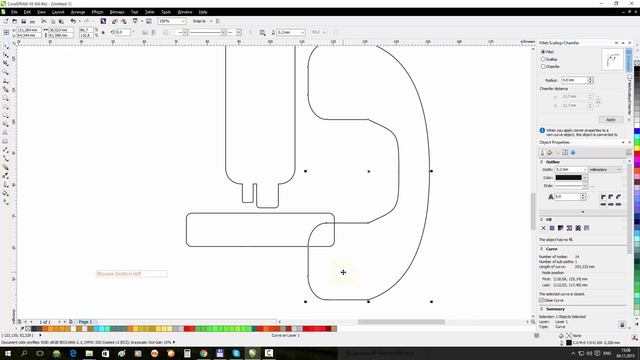The image size is (640, 360).
Task: Click the horizontal scrollbar thumb
Action: (401, 322)
